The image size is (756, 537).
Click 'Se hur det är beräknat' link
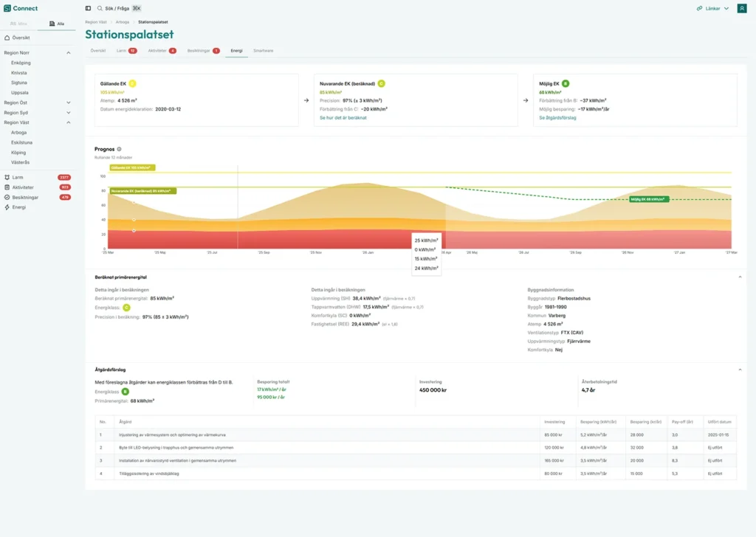pyautogui.click(x=343, y=117)
